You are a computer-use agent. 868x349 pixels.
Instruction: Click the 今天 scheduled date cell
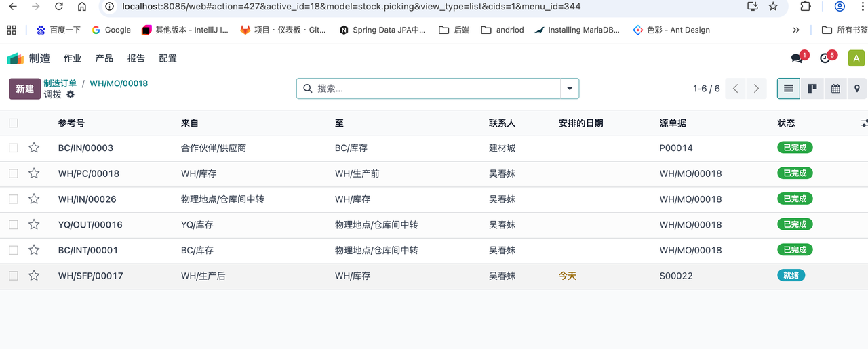(x=568, y=276)
